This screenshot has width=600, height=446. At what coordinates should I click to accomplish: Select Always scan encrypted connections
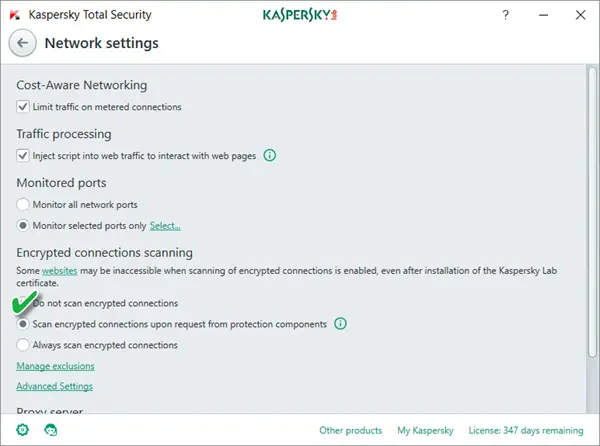[23, 345]
